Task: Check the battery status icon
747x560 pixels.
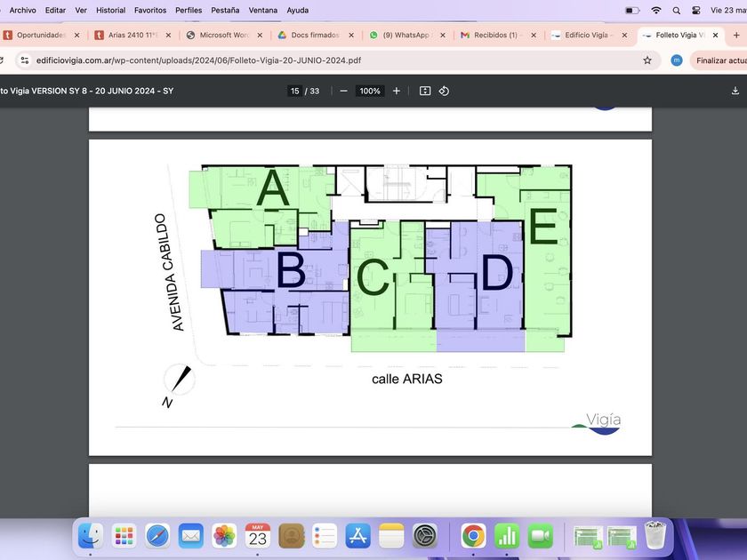Action: coord(632,10)
